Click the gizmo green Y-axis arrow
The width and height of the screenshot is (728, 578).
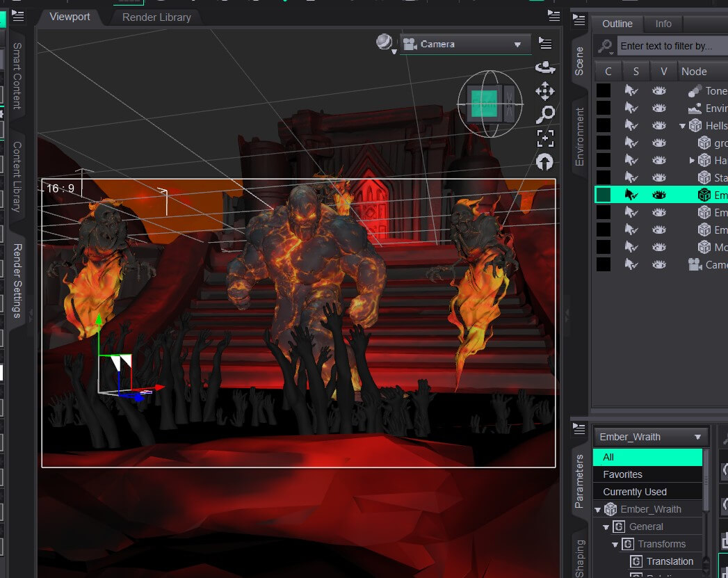[x=99, y=319]
